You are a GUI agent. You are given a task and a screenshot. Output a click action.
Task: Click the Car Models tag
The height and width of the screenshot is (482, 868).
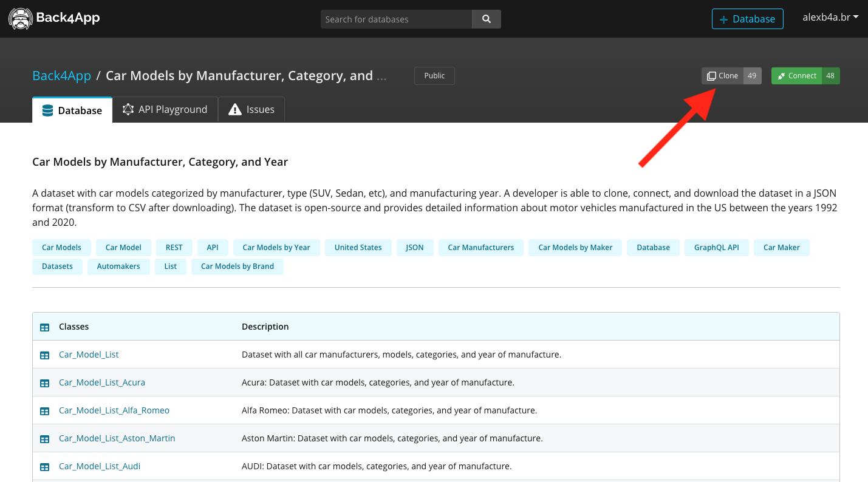tap(61, 248)
